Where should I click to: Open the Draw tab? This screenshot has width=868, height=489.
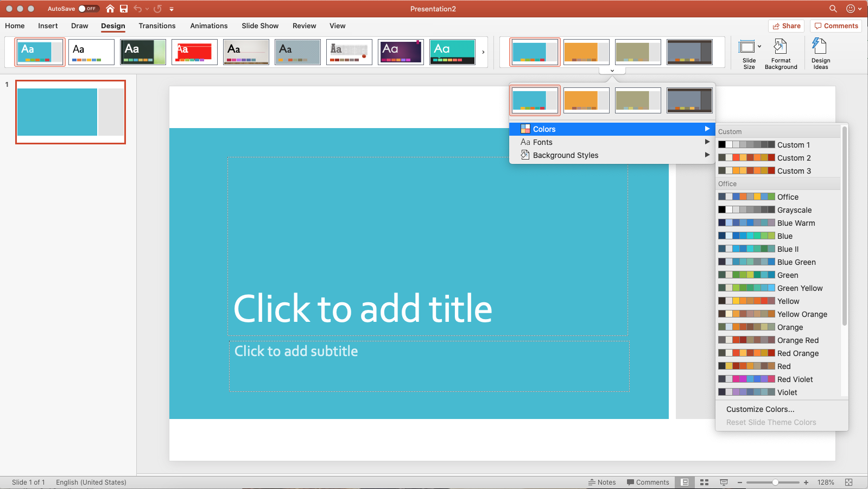(x=79, y=26)
